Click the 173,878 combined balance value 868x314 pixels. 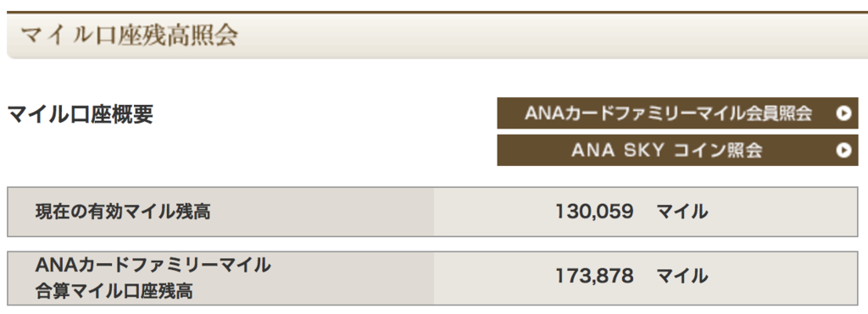[594, 276]
